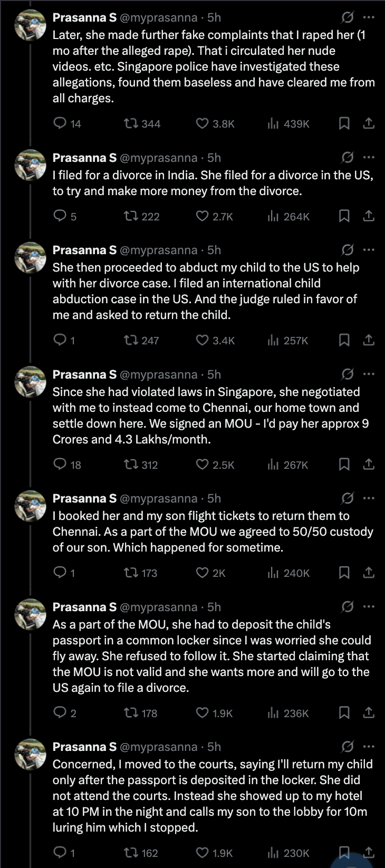Viewport: 385px width, 868px height.
Task: Reply to the MOU tweet with 18 replies
Action: [60, 464]
